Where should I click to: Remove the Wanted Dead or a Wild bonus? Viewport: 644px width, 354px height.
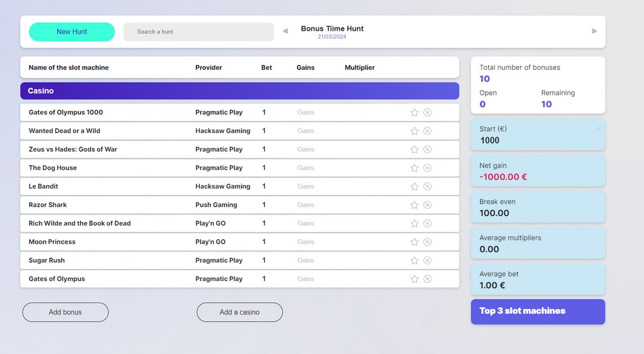click(x=427, y=131)
